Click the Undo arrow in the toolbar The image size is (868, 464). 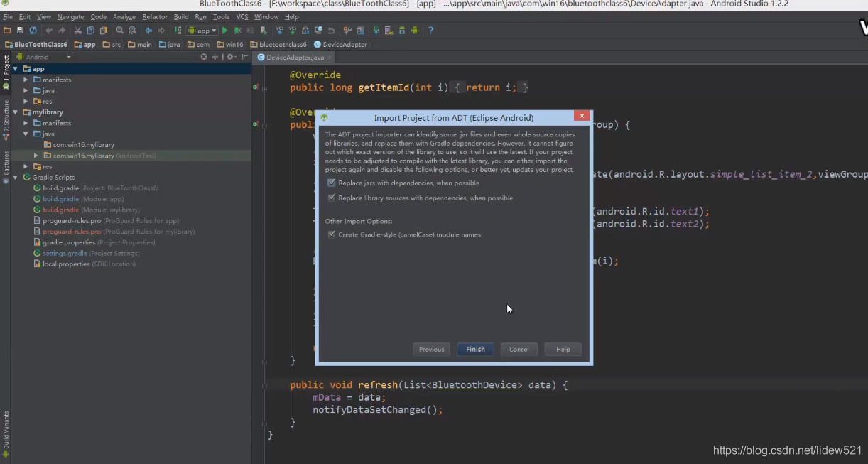tap(50, 31)
